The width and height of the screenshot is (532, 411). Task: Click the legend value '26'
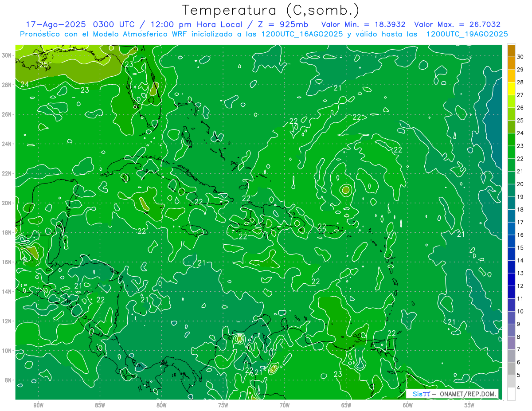520,108
